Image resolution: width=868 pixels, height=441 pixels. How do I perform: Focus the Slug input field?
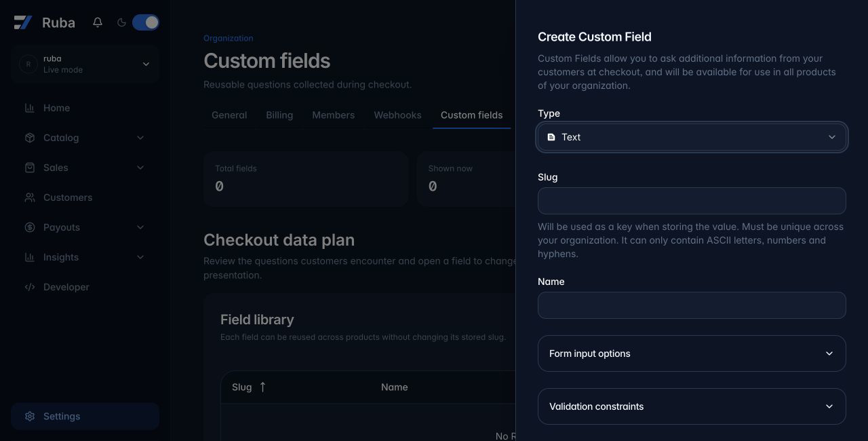[692, 201]
